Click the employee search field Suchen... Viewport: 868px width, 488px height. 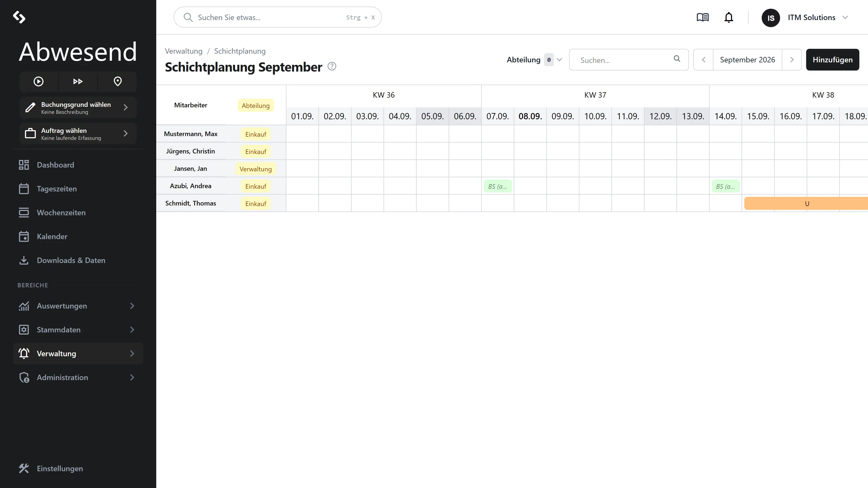pyautogui.click(x=629, y=60)
